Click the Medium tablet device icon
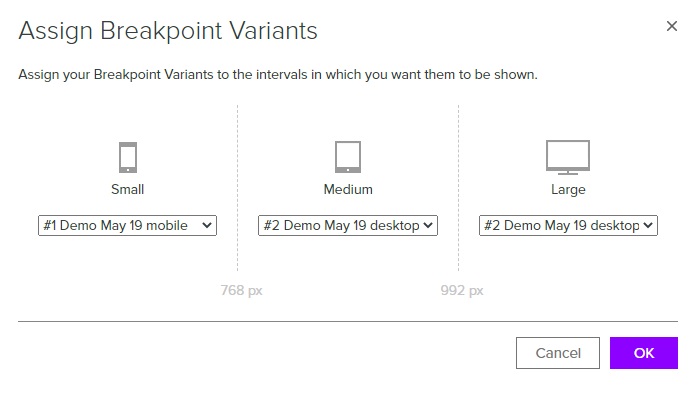This screenshot has width=694, height=396. pyautogui.click(x=348, y=157)
